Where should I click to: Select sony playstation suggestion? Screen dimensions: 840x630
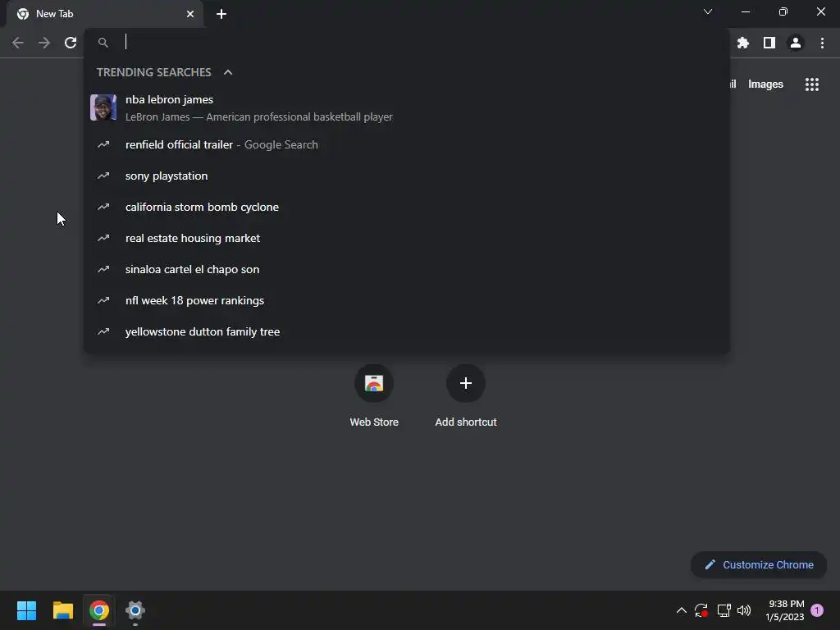pyautogui.click(x=407, y=176)
